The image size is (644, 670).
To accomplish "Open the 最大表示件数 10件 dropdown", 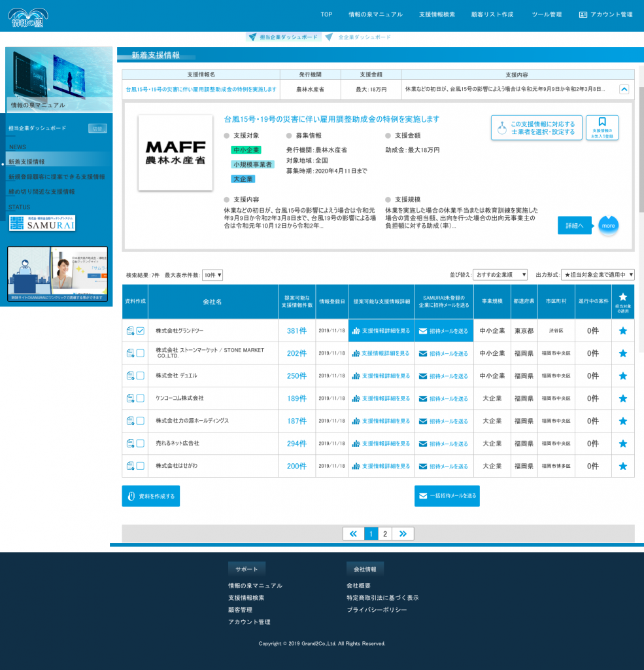I will [212, 275].
